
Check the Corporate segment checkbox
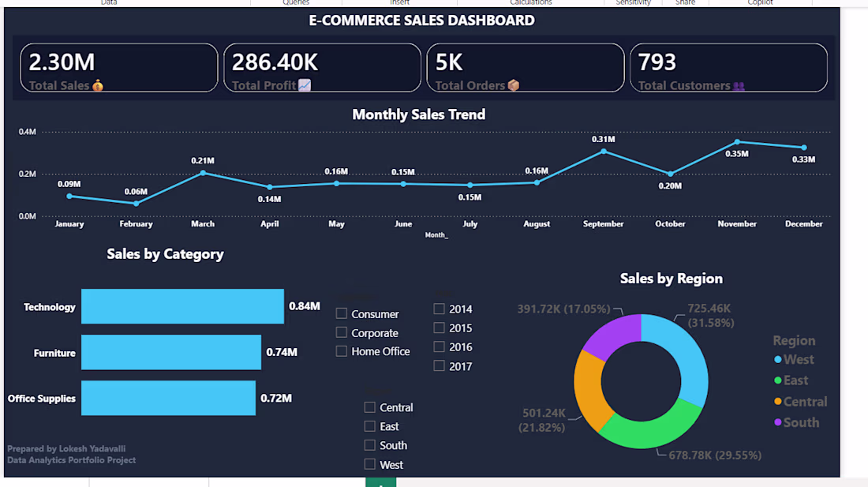tap(342, 332)
